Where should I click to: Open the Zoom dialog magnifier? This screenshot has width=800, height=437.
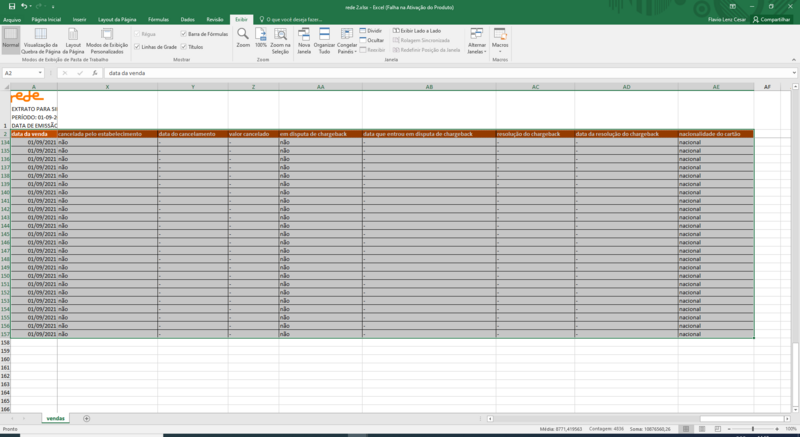click(243, 38)
